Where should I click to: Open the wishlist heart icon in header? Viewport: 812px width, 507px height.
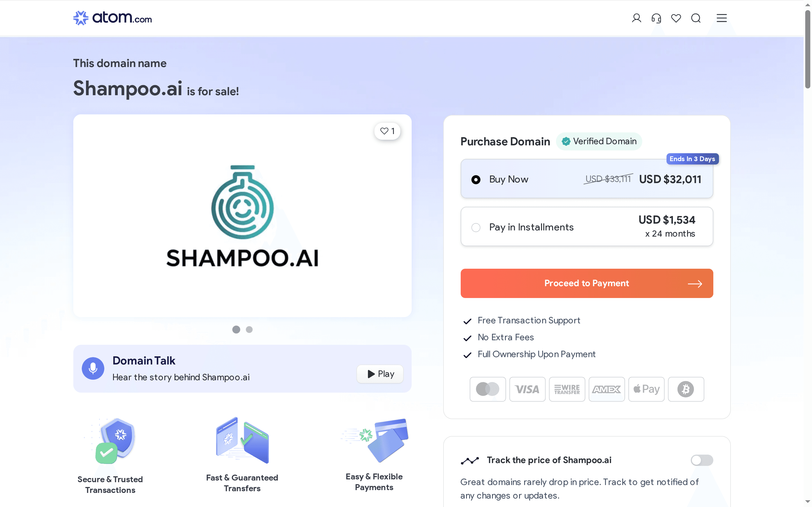click(676, 18)
